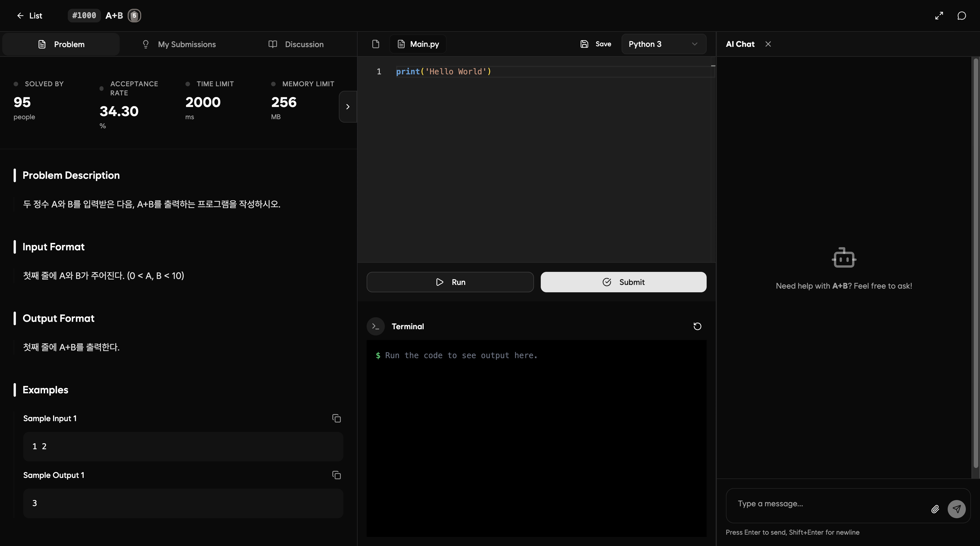Screen dimensions: 980x546
Task: Click the attach file paperclip icon
Action: [935, 509]
